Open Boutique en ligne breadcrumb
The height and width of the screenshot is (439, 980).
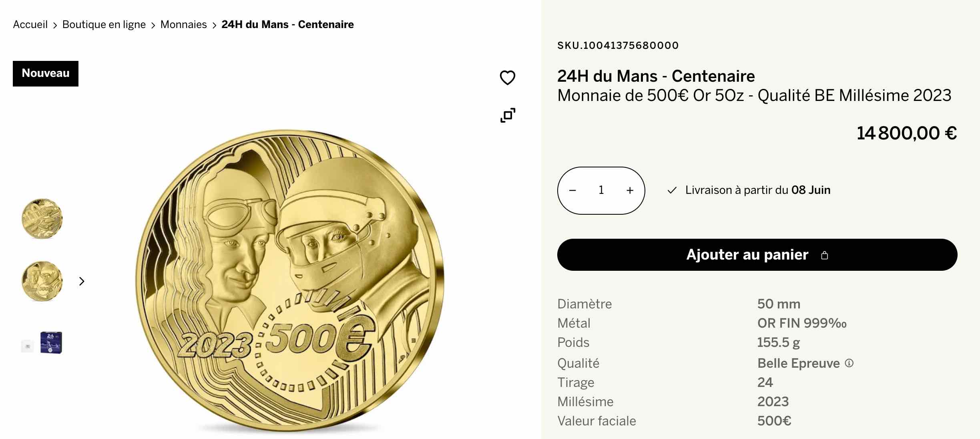pos(104,24)
